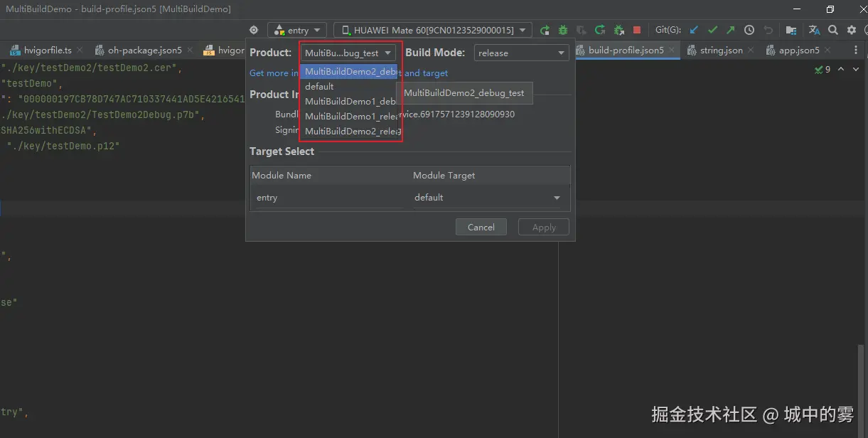Switch to the string.json tab

coord(721,50)
